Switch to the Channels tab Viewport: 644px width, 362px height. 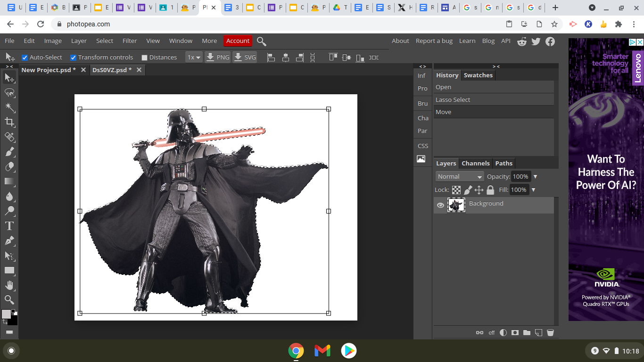pos(475,164)
